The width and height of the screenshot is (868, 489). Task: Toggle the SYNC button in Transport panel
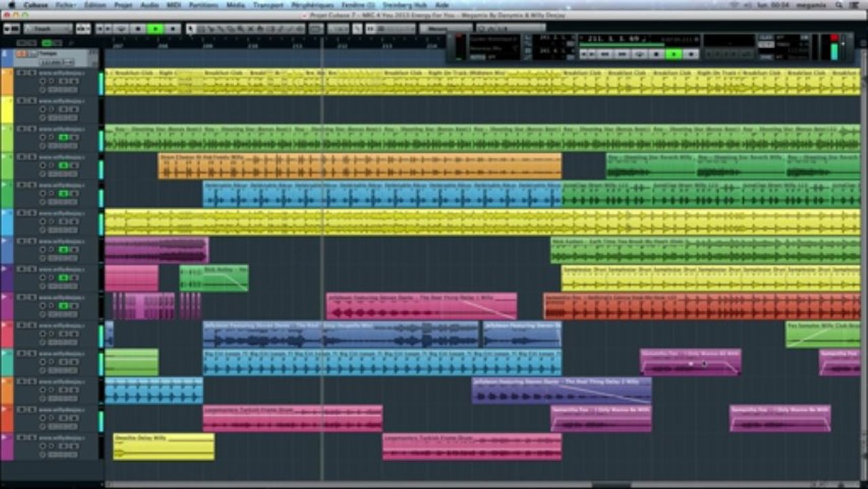[x=765, y=56]
